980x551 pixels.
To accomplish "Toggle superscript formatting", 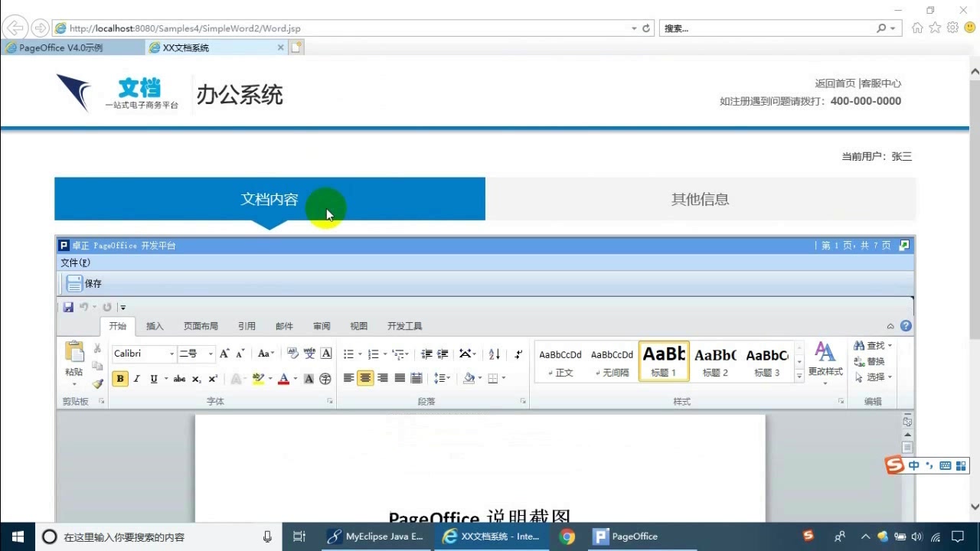I will pos(213,379).
